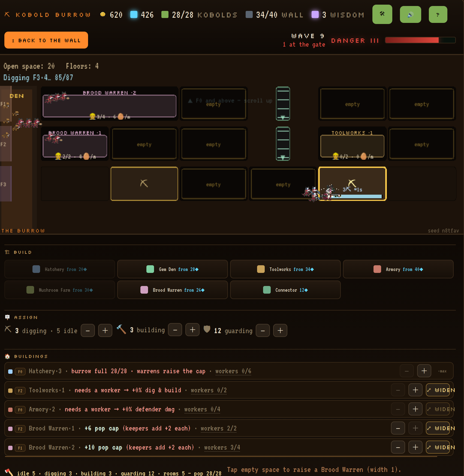
Task: Click the Danger III progress bar
Action: point(420,40)
